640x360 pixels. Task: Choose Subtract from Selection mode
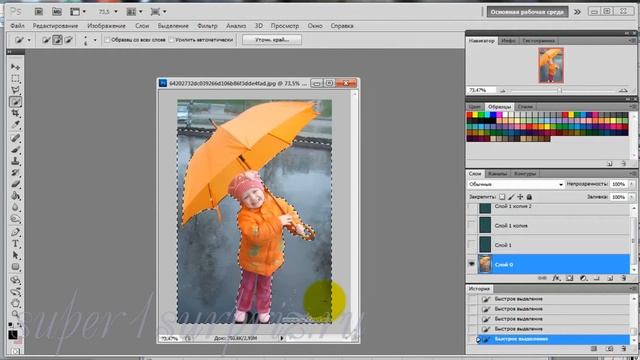tap(69, 40)
